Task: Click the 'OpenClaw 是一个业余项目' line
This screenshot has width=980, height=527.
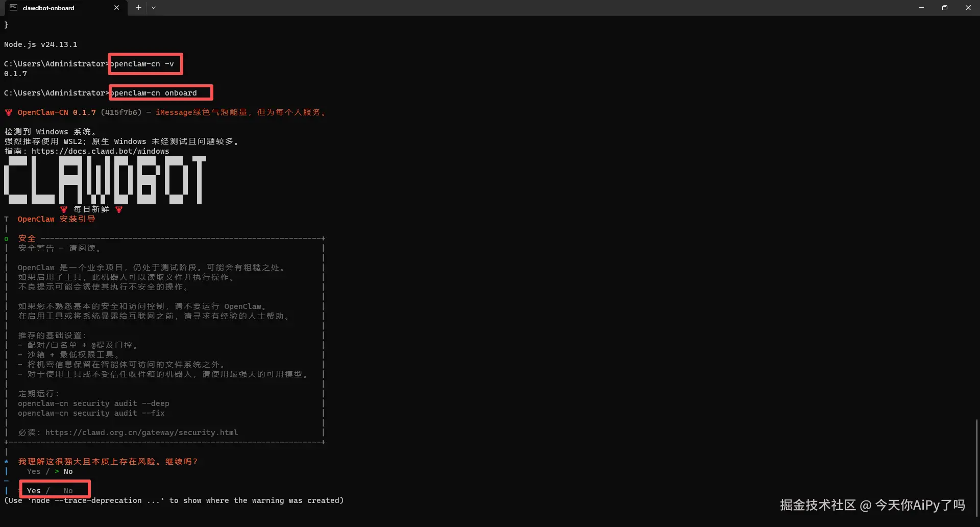Action: tap(152, 268)
